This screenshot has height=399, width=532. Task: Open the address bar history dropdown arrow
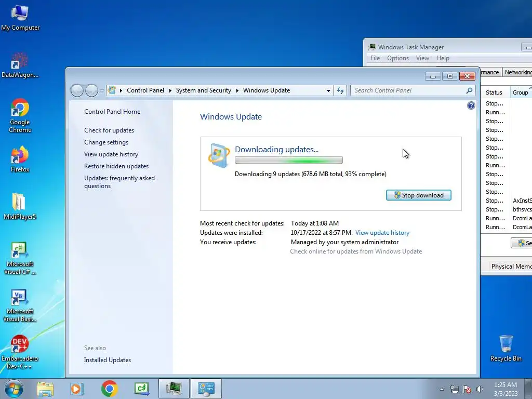point(328,90)
